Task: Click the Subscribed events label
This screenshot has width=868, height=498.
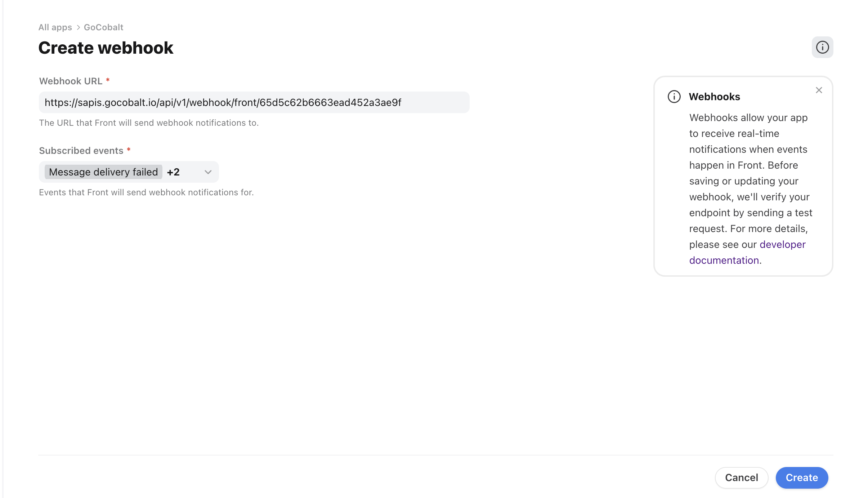Action: [x=82, y=150]
